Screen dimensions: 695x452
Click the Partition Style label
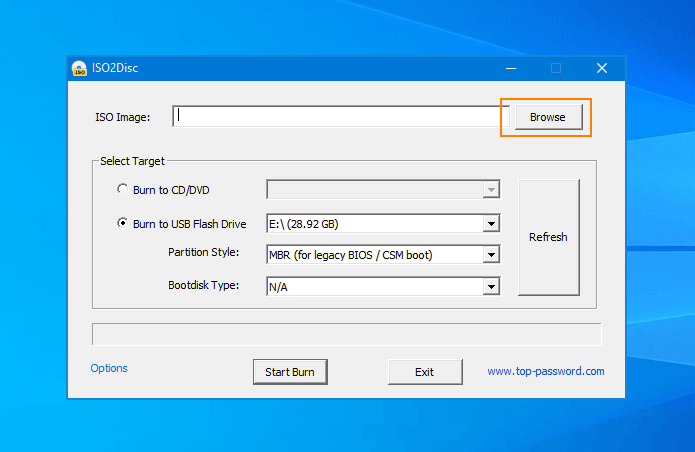203,252
